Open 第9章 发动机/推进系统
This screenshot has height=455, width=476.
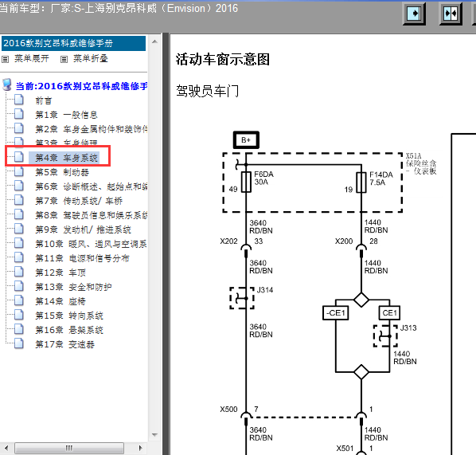click(83, 229)
